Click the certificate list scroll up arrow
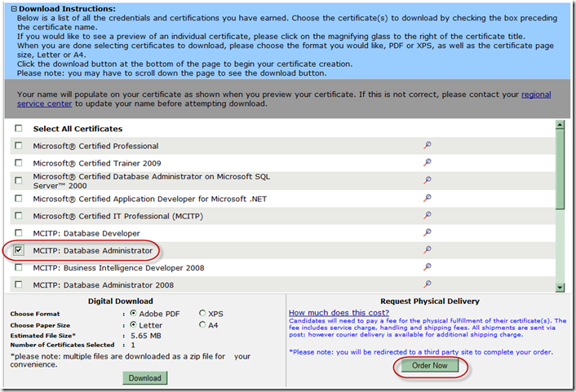The image size is (576, 392). [560, 125]
